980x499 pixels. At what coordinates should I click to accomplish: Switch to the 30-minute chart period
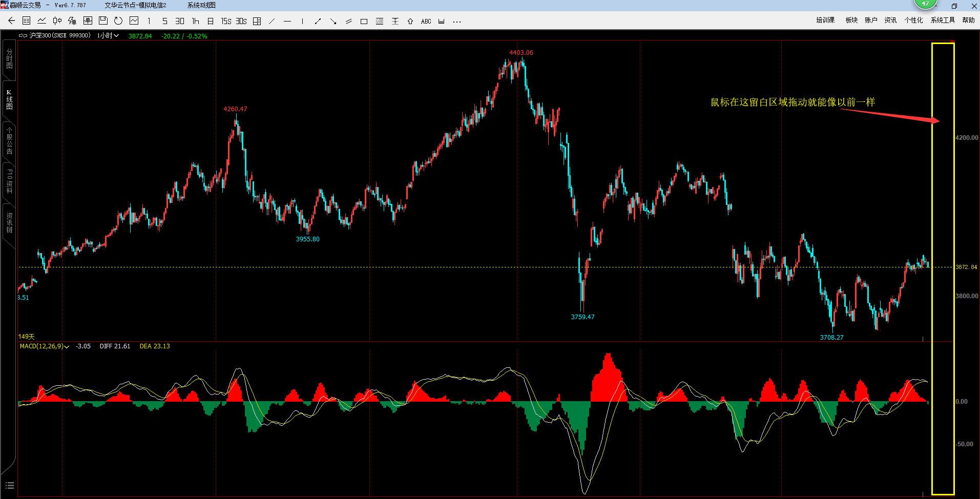pos(180,22)
